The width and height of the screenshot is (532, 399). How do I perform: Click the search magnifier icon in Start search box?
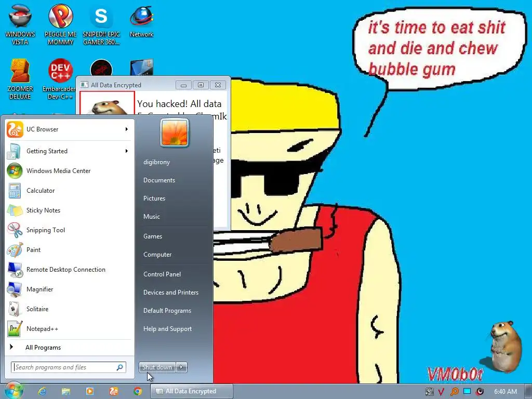click(120, 367)
